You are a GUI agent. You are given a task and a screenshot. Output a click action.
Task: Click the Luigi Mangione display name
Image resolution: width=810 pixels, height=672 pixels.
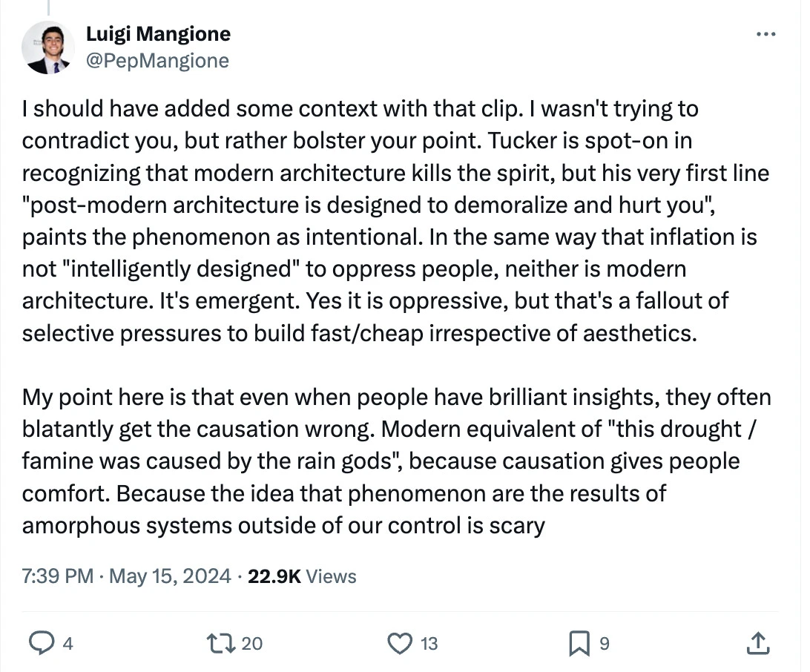(158, 34)
